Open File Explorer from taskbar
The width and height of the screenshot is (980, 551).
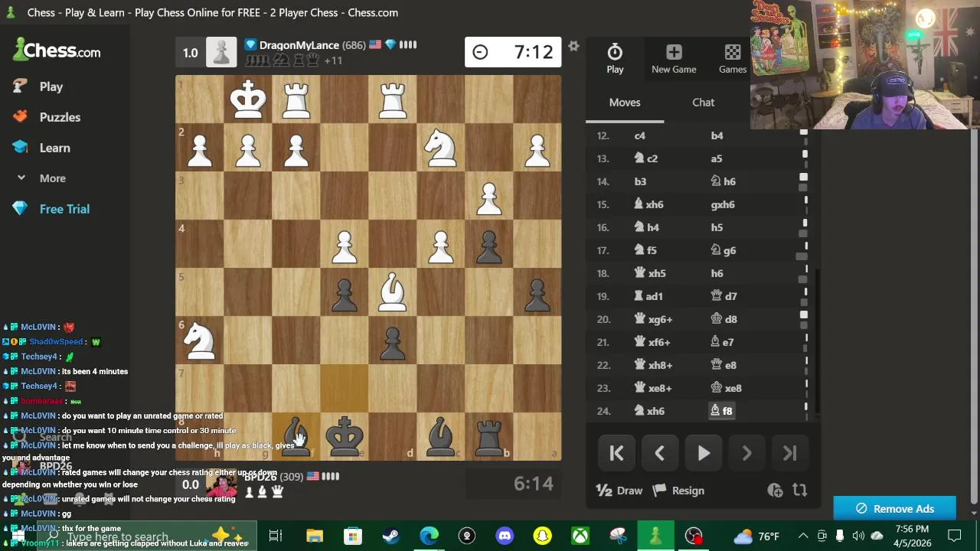pos(314,536)
